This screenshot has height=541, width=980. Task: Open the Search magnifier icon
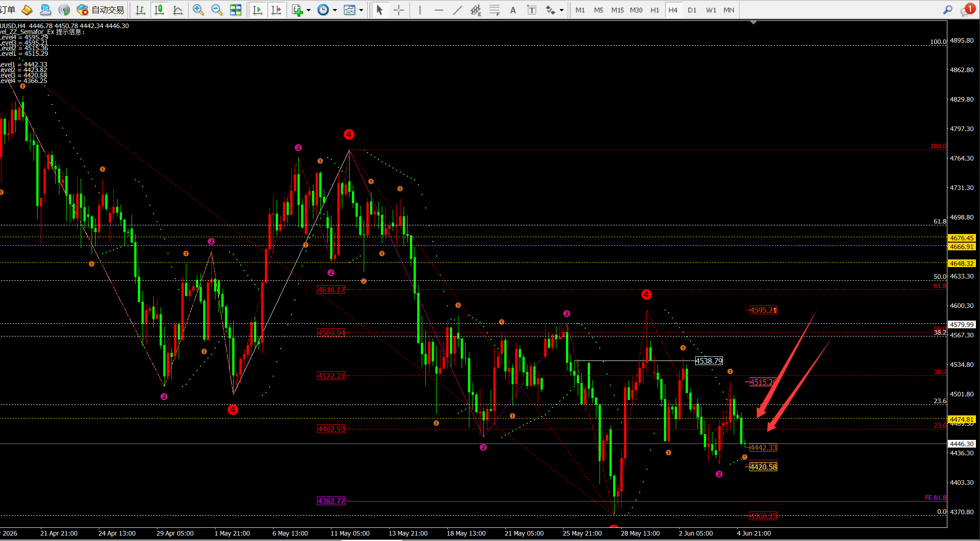pyautogui.click(x=948, y=10)
